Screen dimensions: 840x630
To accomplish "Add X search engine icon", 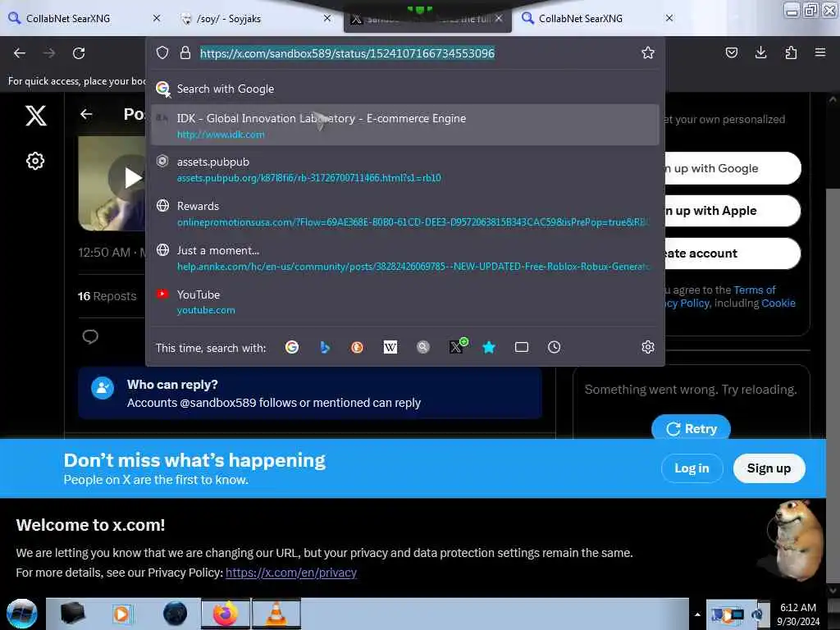I will (x=457, y=347).
